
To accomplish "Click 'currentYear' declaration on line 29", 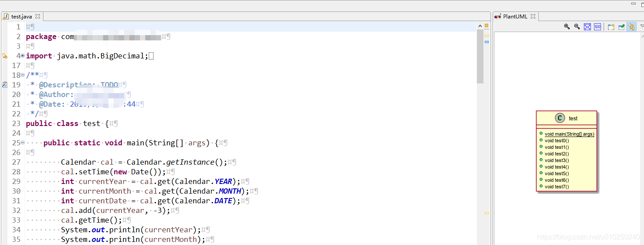I will [103, 181].
